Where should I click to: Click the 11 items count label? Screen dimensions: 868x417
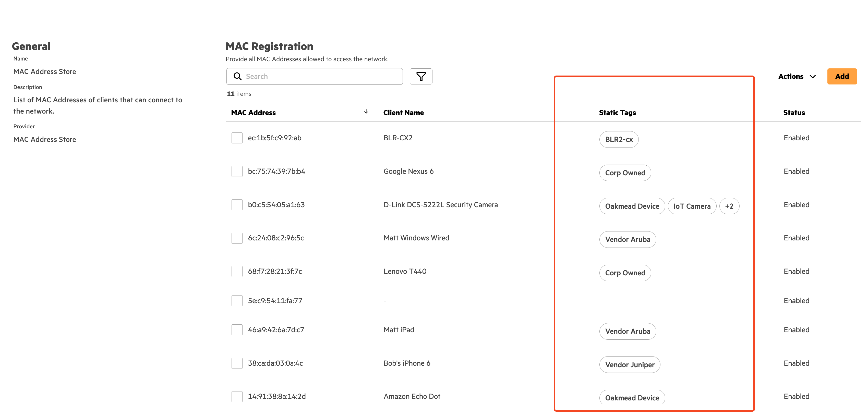(239, 94)
